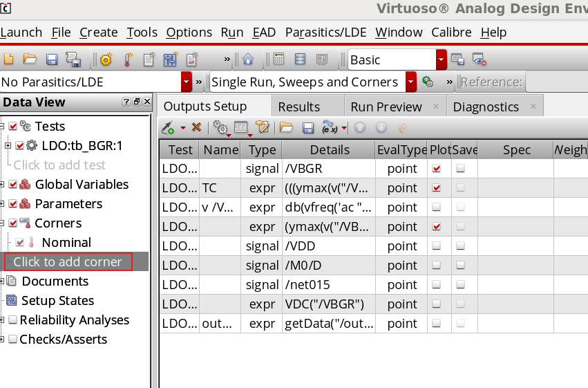Click the red X delete output icon

pos(196,127)
